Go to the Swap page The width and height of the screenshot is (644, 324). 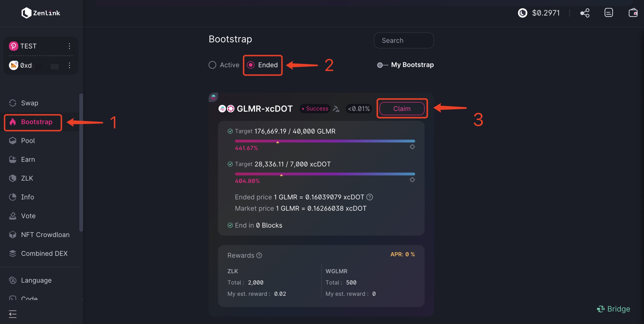(30, 103)
